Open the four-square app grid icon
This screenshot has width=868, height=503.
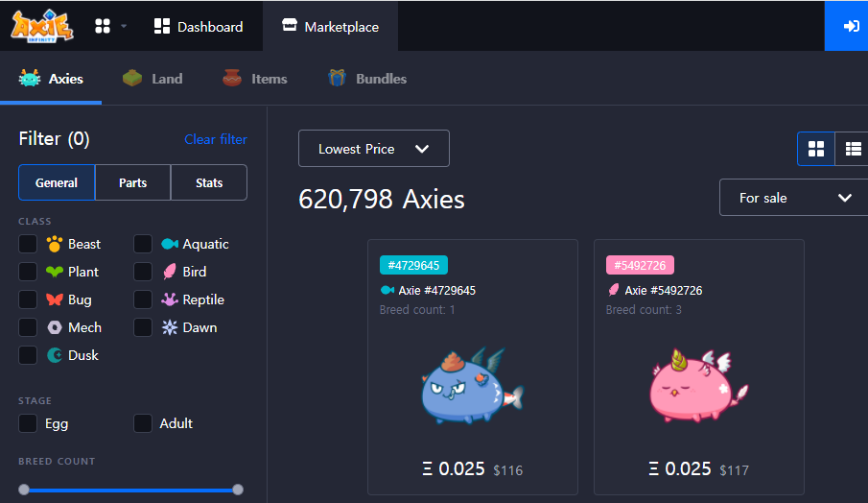tap(103, 26)
